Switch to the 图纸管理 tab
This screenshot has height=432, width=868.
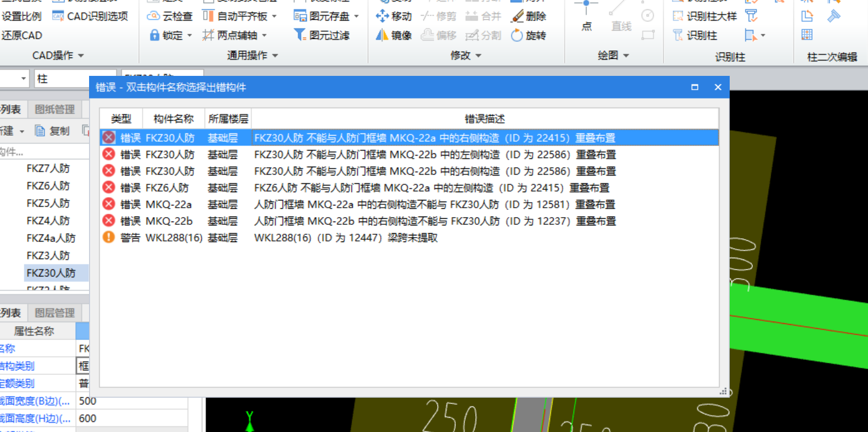(54, 109)
